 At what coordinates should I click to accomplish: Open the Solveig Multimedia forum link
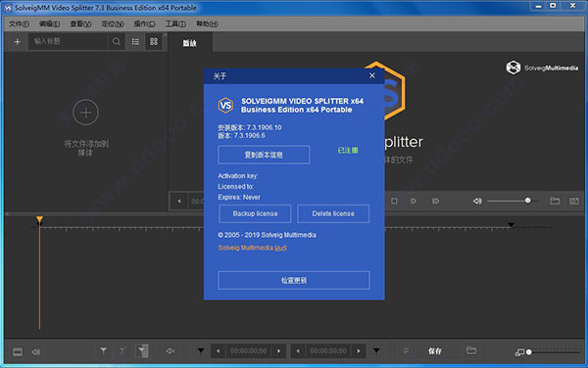[x=253, y=248]
